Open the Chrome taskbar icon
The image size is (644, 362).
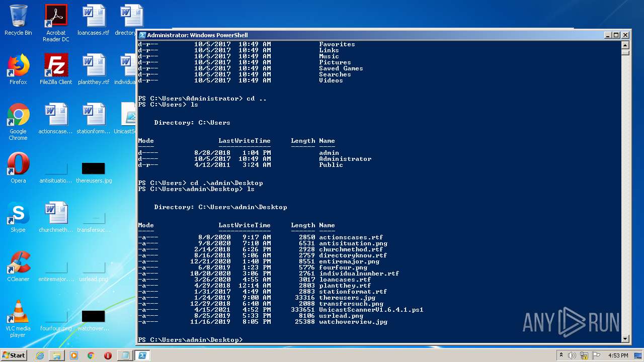click(91, 355)
